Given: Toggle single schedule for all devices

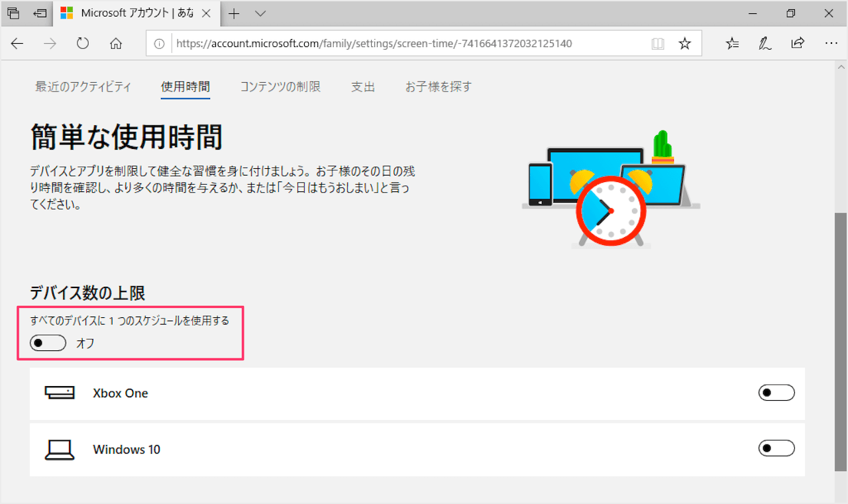Looking at the screenshot, I should [48, 343].
